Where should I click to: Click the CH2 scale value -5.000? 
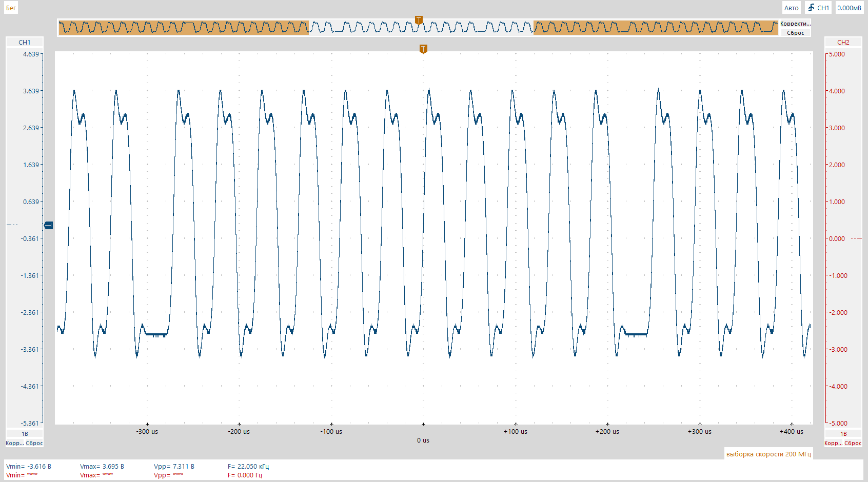(838, 423)
